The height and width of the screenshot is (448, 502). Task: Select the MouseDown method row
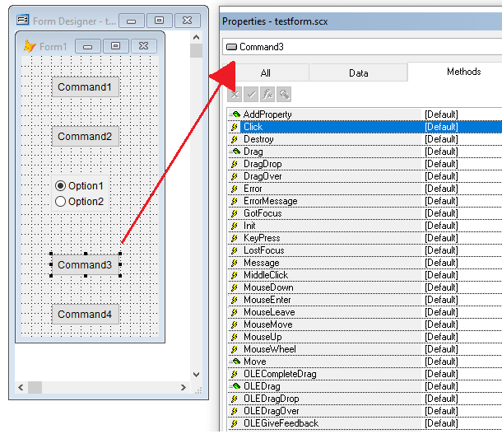(x=365, y=287)
